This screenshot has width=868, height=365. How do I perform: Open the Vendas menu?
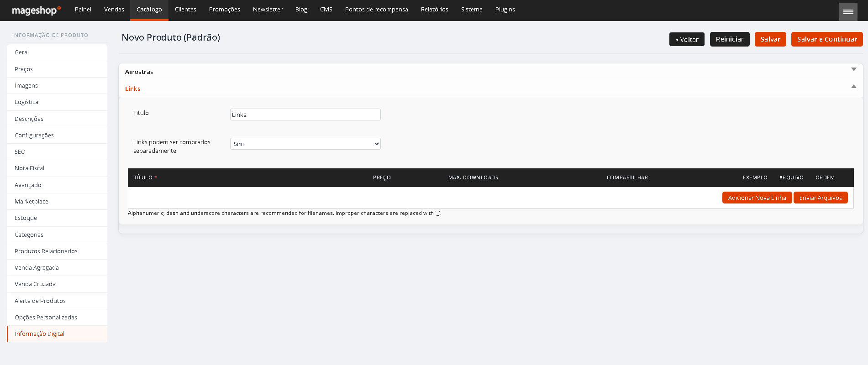(x=114, y=10)
